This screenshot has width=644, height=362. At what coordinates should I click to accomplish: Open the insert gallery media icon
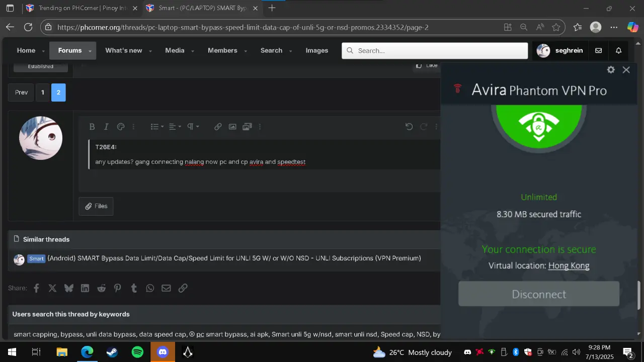[x=247, y=127]
